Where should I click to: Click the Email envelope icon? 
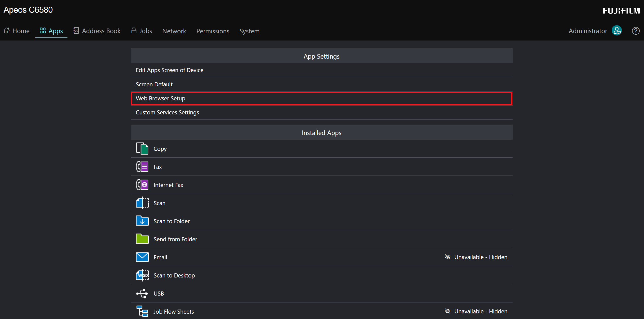coord(142,257)
